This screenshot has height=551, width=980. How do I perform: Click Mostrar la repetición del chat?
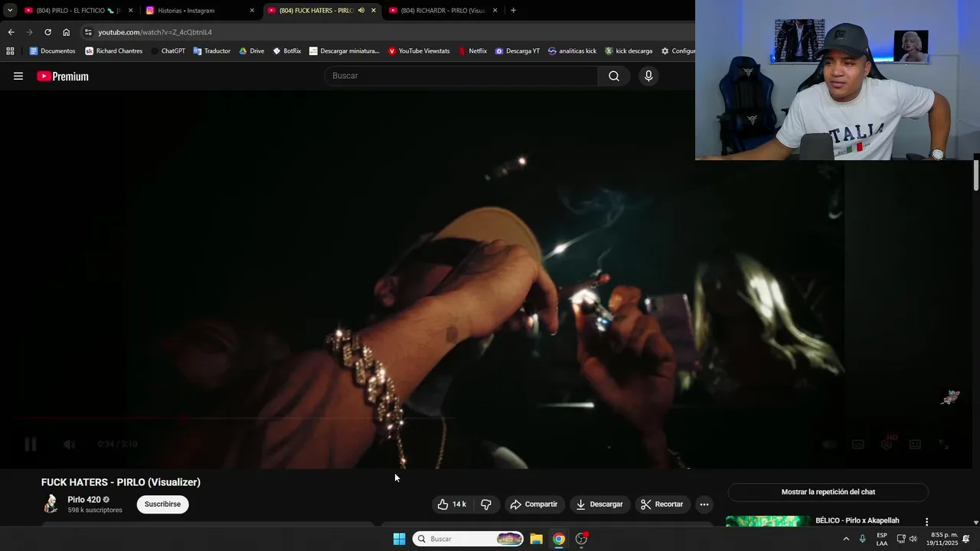click(x=828, y=492)
